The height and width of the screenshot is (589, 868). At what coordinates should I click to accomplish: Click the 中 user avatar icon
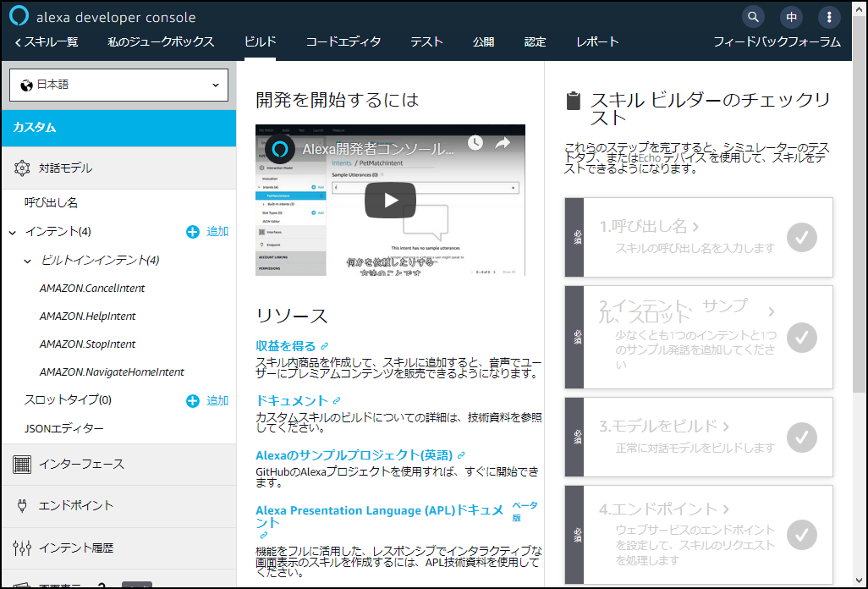coord(791,17)
